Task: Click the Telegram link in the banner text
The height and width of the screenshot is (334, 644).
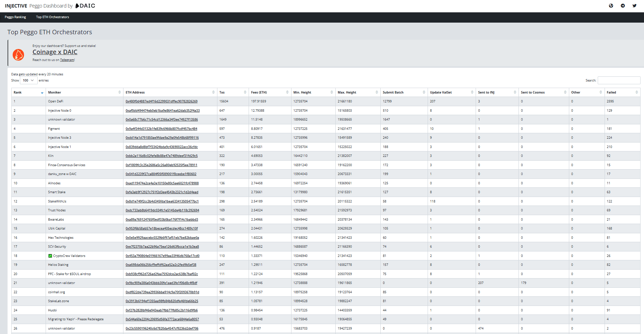Action: [67, 60]
